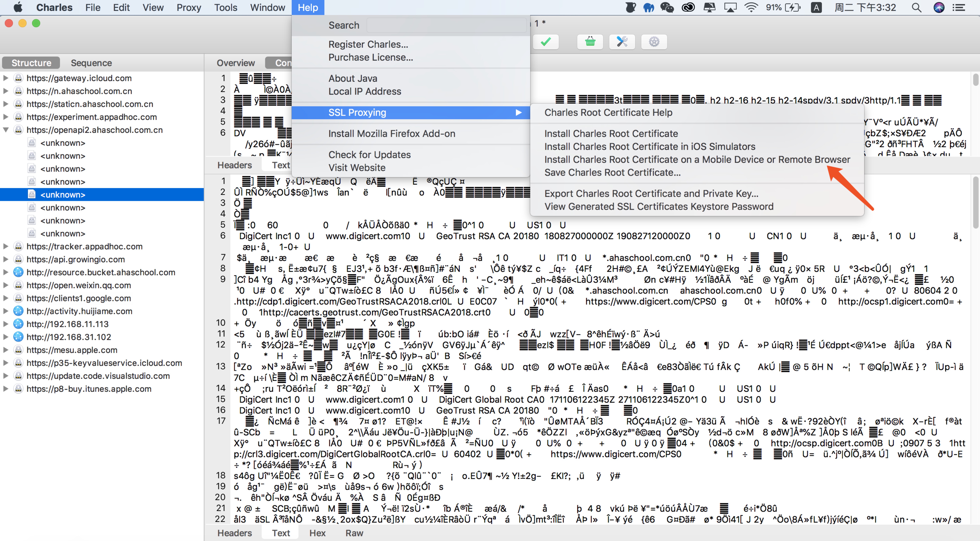The width and height of the screenshot is (980, 541).
Task: Click the request pane vertical scrollbar
Action: click(975, 80)
